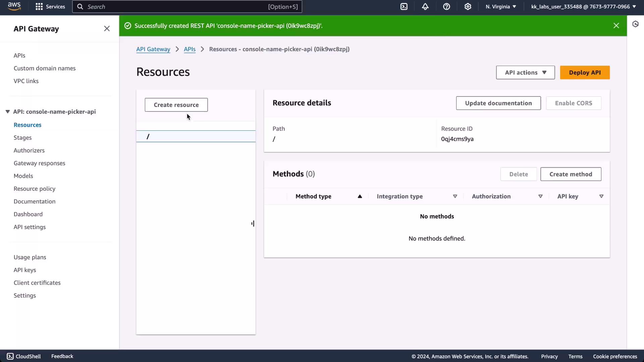Open VPC links in sidebar
The height and width of the screenshot is (362, 644).
coord(26,81)
